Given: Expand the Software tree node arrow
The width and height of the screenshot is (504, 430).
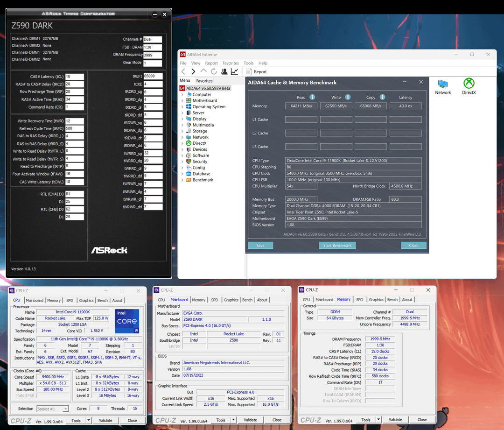Looking at the screenshot, I should tap(182, 155).
